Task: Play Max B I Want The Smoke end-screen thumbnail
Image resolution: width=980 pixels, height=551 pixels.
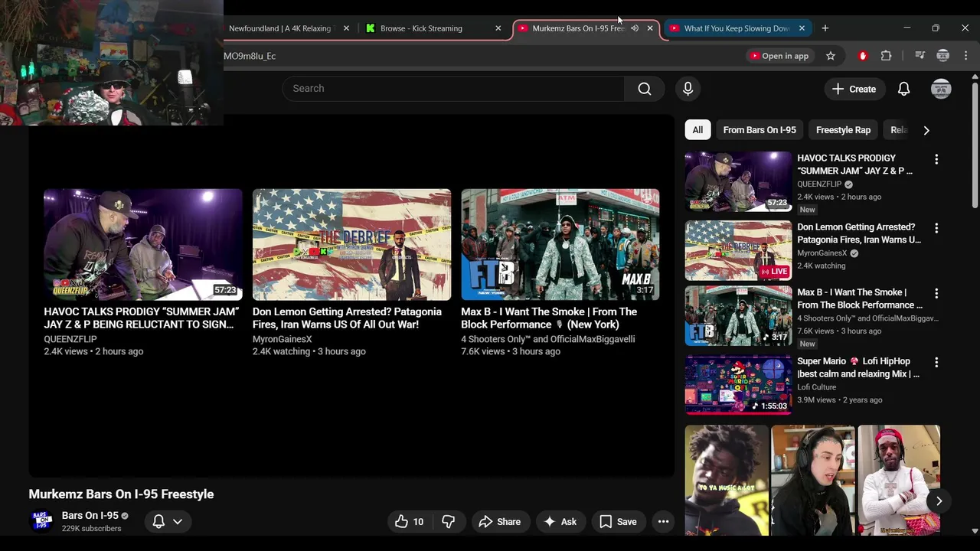Action: click(560, 245)
